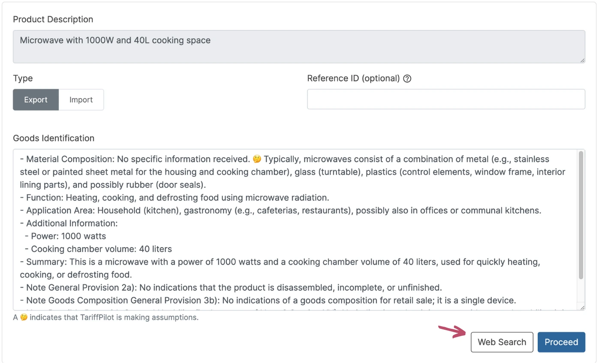Click the thinking emoji in Material Composition line
599x364 pixels.
[x=257, y=159]
